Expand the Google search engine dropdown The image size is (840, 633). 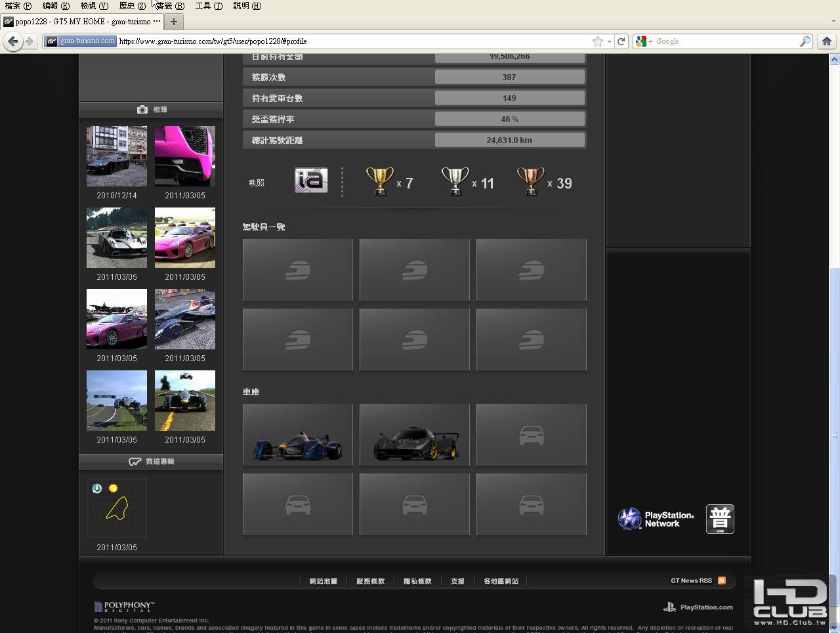click(x=644, y=41)
